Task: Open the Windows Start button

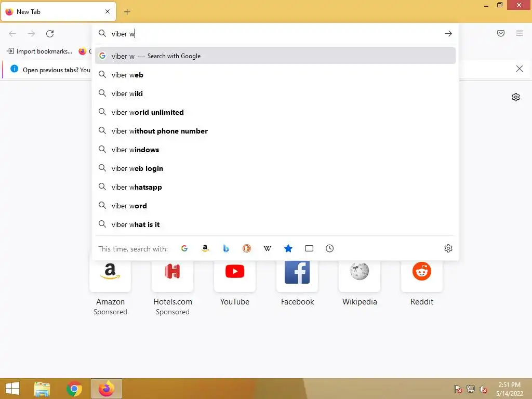Action: coord(12,389)
